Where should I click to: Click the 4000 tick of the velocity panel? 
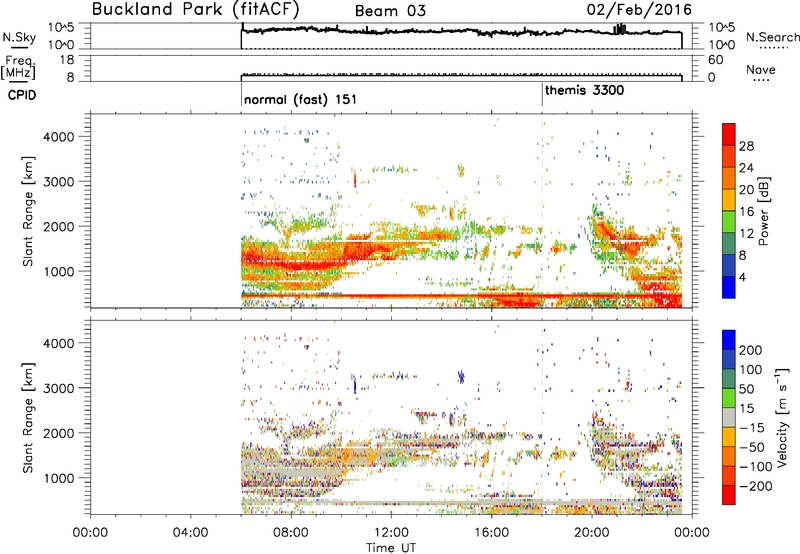[x=58, y=343]
